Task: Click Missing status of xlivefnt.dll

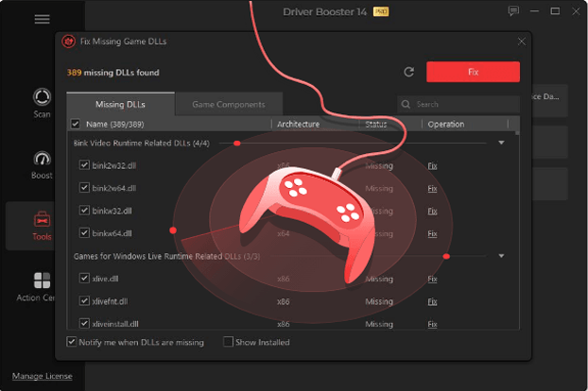Action: (x=379, y=301)
